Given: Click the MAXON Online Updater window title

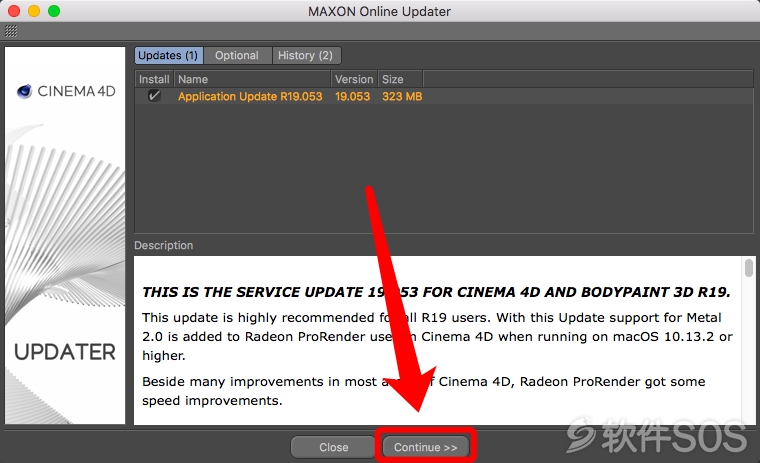Looking at the screenshot, I should click(380, 11).
